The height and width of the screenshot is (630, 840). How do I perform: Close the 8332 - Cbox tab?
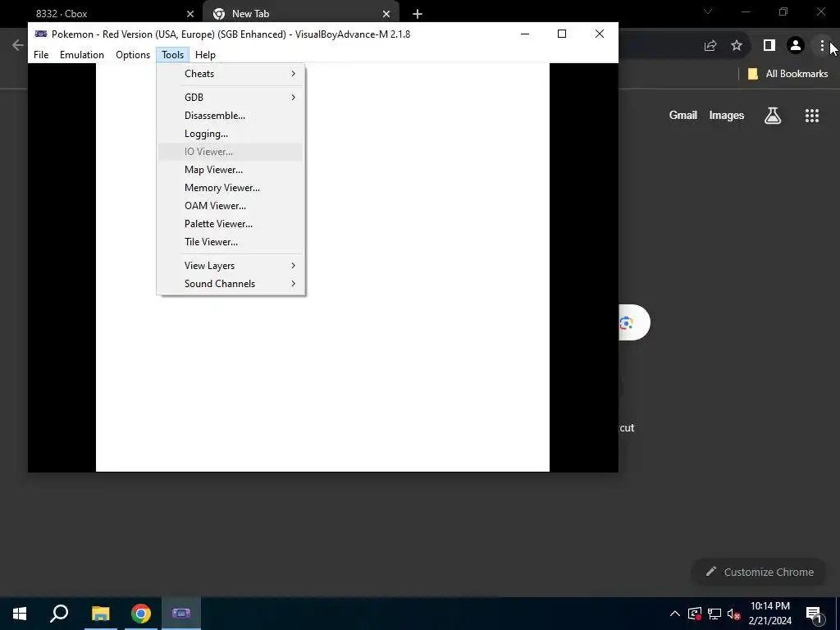(190, 14)
